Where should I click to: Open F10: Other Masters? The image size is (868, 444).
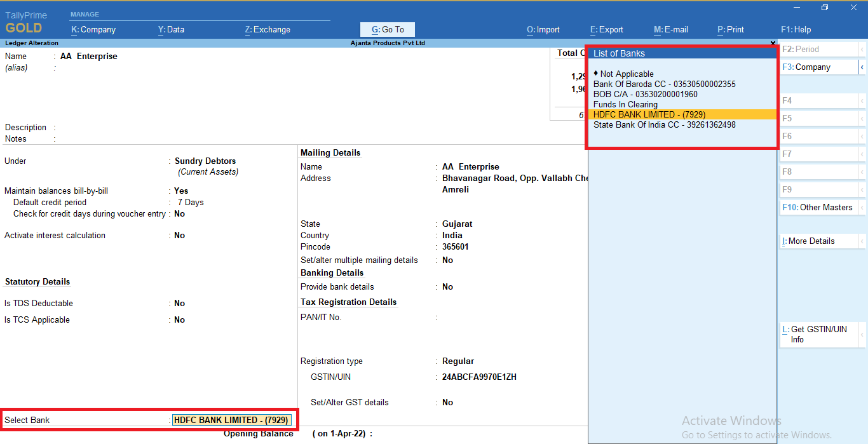818,207
